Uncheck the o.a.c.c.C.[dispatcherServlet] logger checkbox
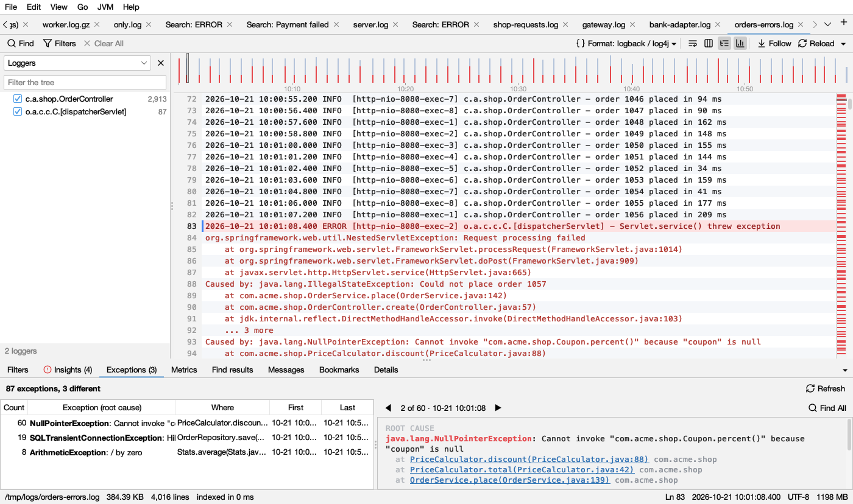Screen dimensions: 853x504 click(18, 111)
